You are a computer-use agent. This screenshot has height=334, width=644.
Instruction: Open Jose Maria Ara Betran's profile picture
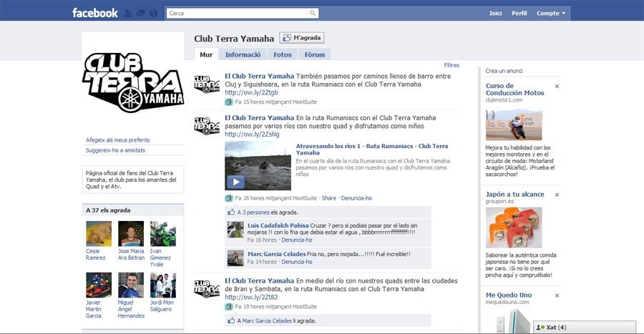(x=131, y=233)
